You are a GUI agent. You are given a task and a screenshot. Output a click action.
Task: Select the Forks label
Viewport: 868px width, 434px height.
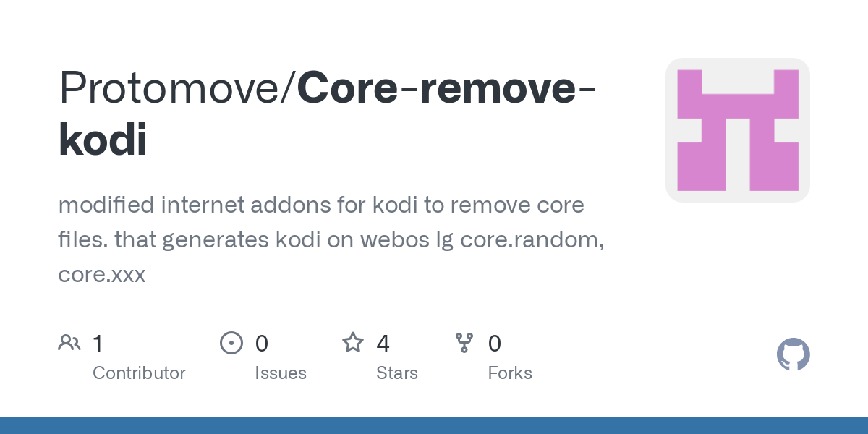pyautogui.click(x=510, y=373)
